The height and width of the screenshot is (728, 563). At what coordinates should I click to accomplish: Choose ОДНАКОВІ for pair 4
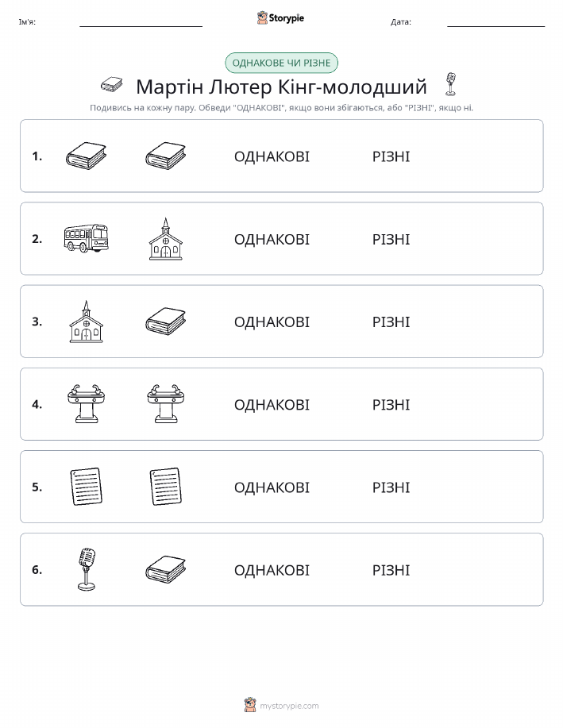click(x=272, y=404)
